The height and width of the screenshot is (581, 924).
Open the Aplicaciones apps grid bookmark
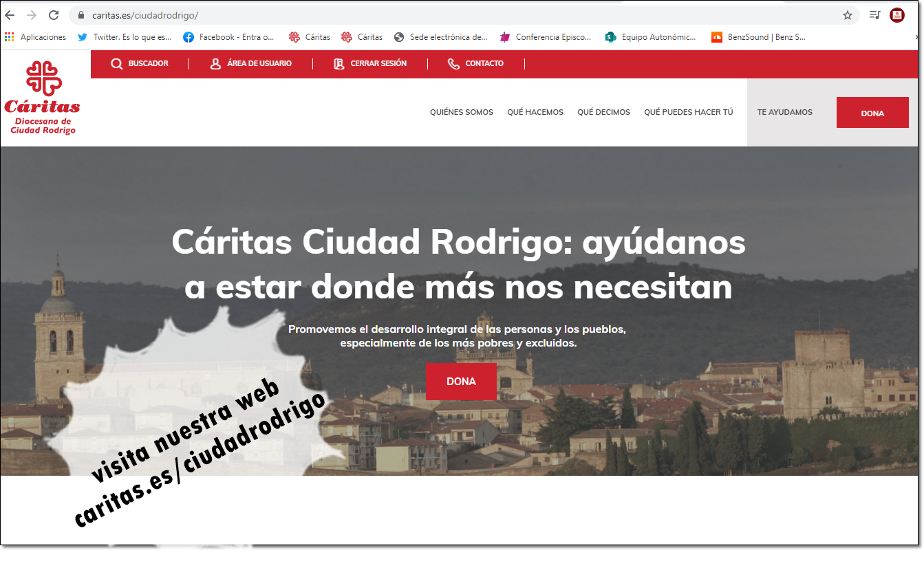[x=35, y=37]
